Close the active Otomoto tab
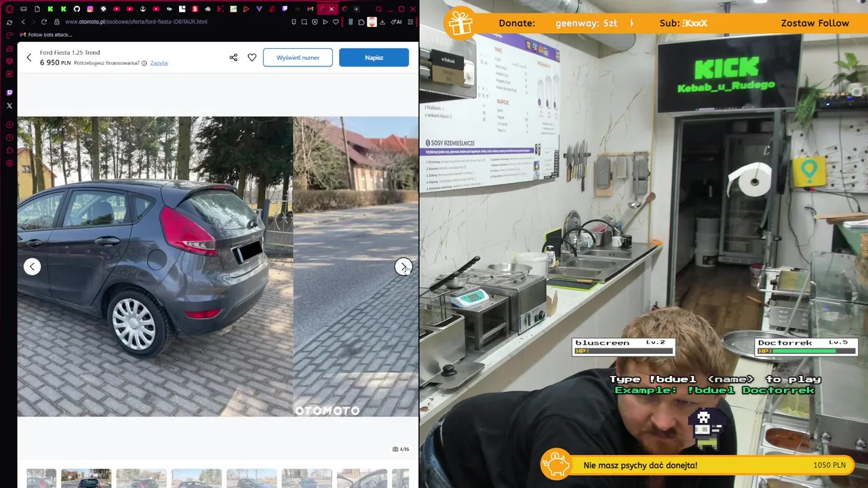Image resolution: width=868 pixels, height=488 pixels. click(x=332, y=9)
